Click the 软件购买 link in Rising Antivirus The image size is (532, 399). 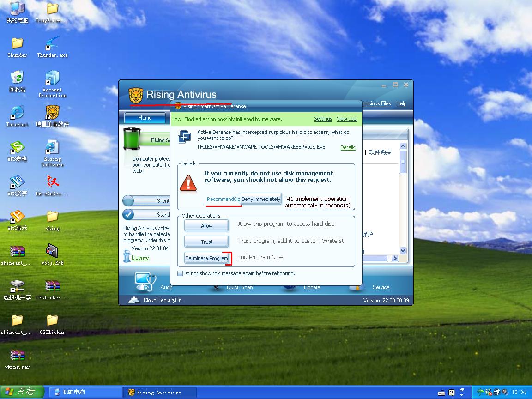click(x=380, y=152)
